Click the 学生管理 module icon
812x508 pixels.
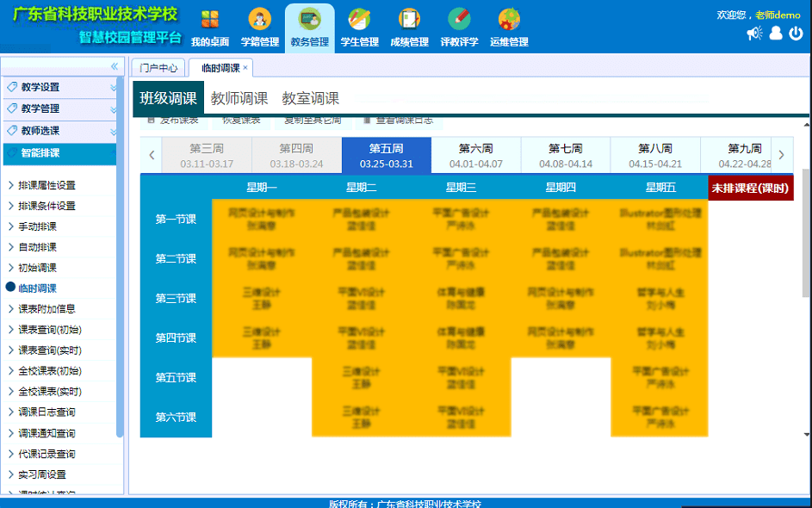359,20
